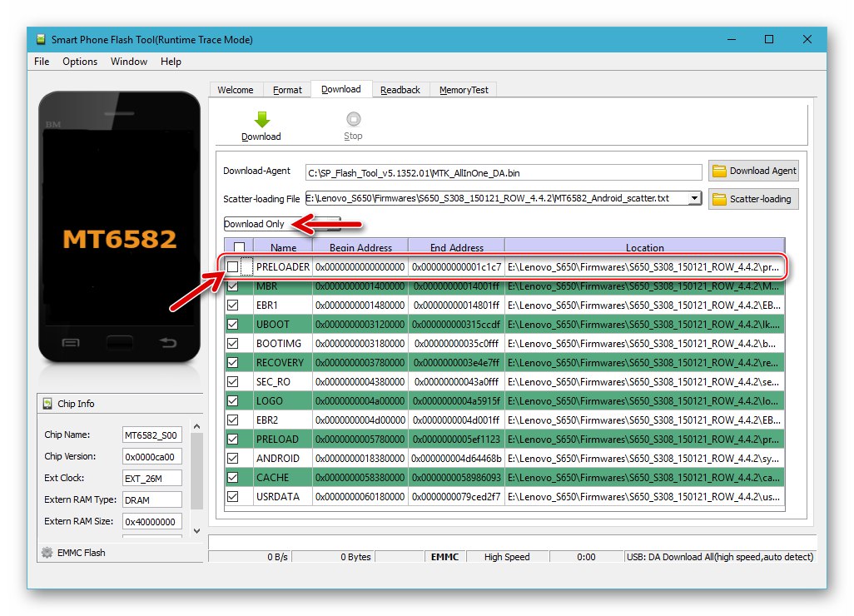The width and height of the screenshot is (854, 616).
Task: Click the green Download arrow icon
Action: point(261,118)
